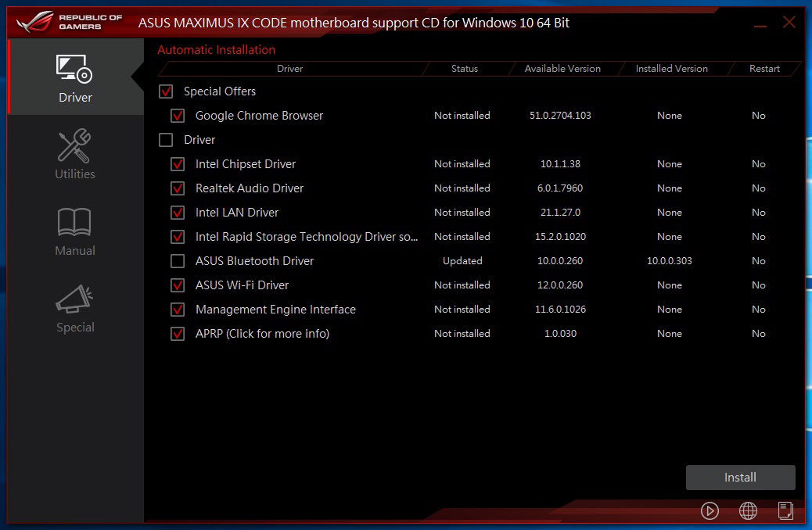Viewport: 812px width, 530px height.
Task: Uncheck the APRP checkbox
Action: [178, 334]
